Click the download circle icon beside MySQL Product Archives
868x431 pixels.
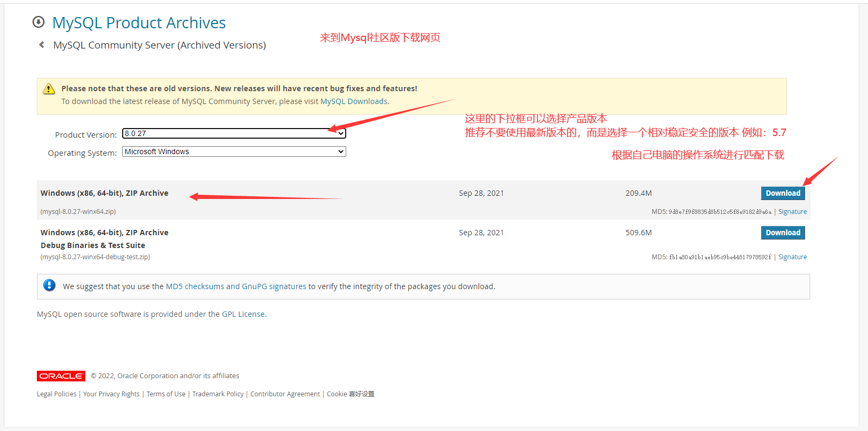tap(38, 22)
